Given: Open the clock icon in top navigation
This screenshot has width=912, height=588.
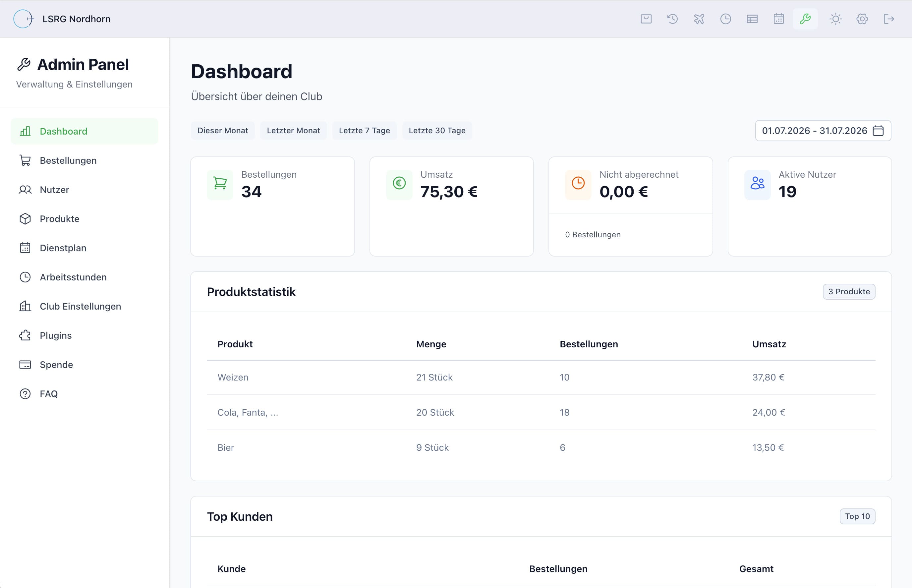Looking at the screenshot, I should 725,19.
